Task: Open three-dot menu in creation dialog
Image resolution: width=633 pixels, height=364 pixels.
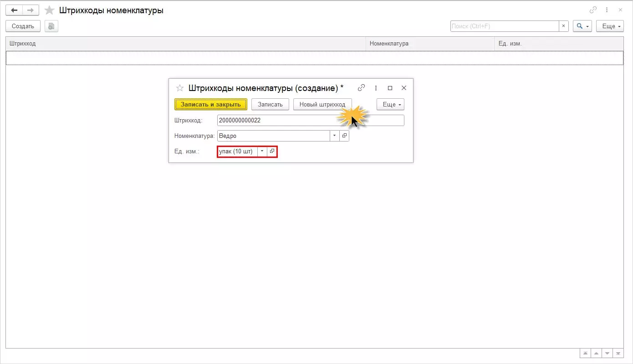Action: [x=376, y=88]
